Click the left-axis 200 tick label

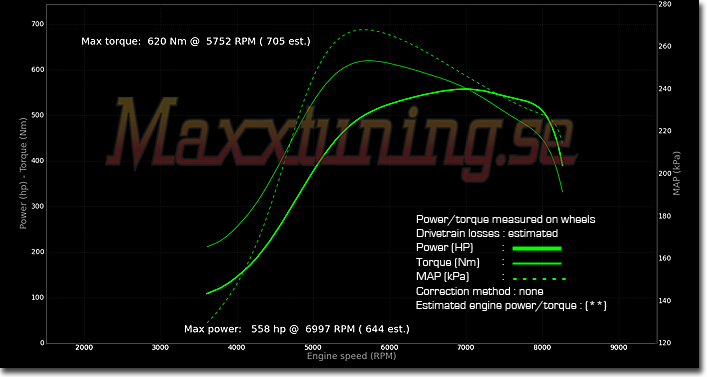pyautogui.click(x=37, y=252)
